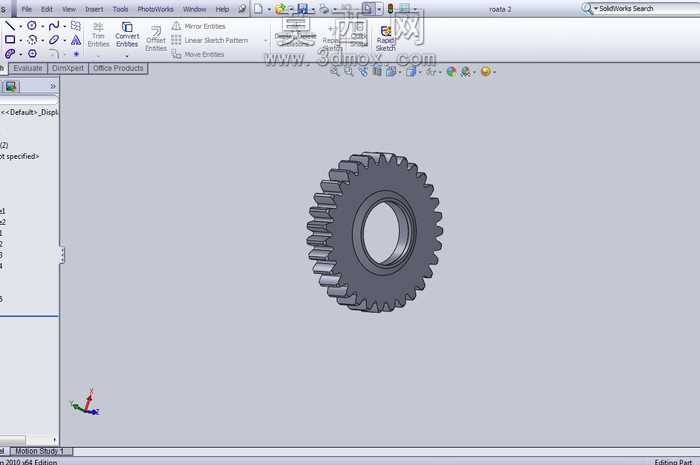Screen dimensions: 700x465
Task: Open the Window menu
Action: pos(195,9)
